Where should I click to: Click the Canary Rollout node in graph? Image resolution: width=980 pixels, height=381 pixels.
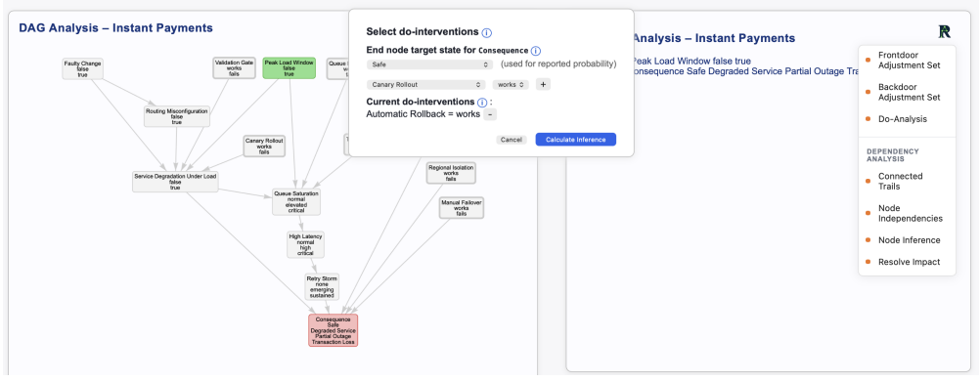pos(264,147)
